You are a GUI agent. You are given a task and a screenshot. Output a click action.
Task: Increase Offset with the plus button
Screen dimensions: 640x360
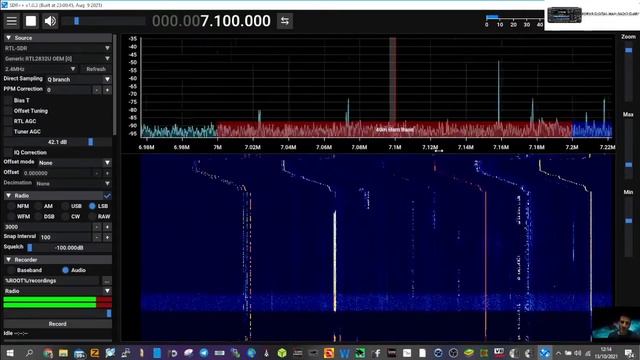(107, 173)
